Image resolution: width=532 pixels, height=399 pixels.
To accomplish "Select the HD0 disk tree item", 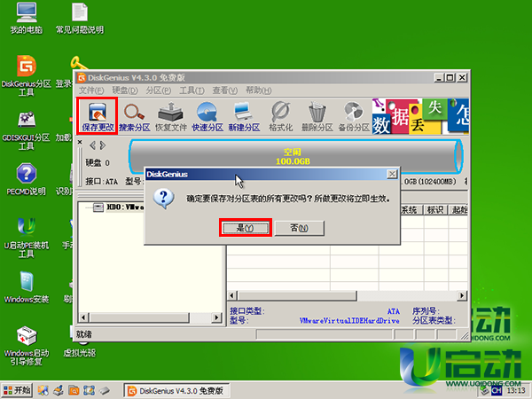I will pyautogui.click(x=119, y=207).
